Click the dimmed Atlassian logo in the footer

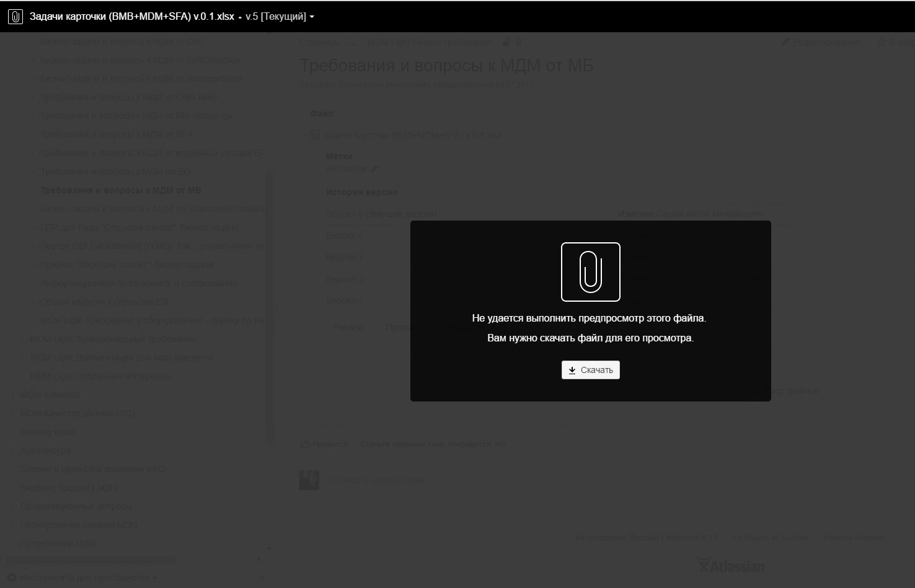[730, 565]
